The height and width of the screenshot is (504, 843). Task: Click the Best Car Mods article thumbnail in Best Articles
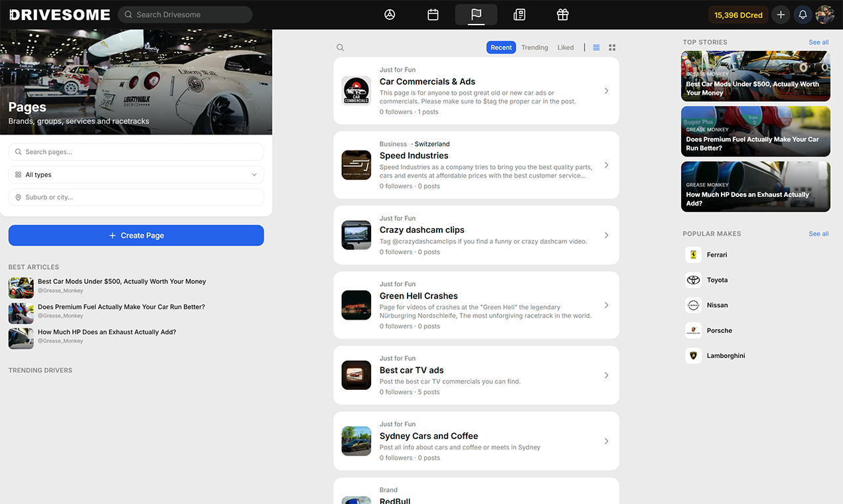coord(21,288)
